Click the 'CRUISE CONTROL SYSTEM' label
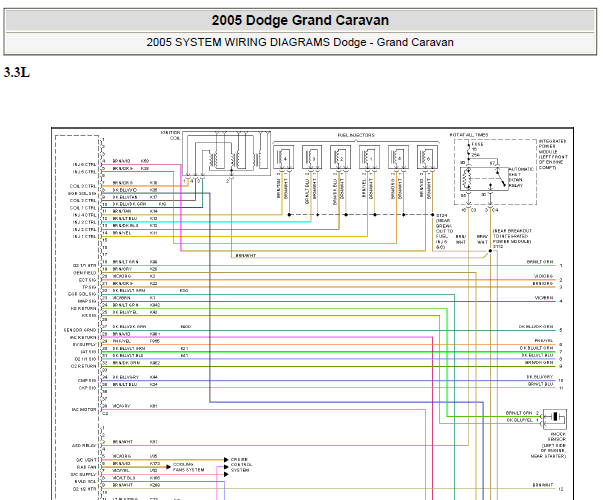The height and width of the screenshot is (500, 603). tap(242, 465)
